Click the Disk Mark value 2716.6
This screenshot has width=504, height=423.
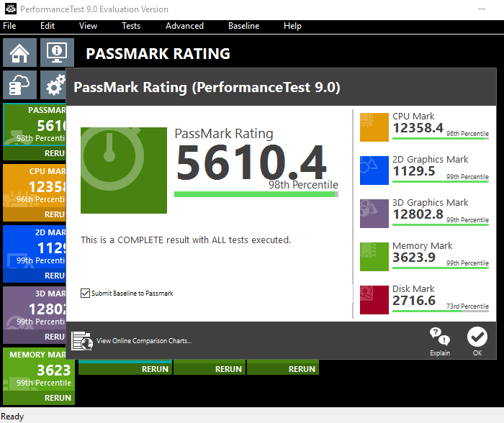[414, 301]
